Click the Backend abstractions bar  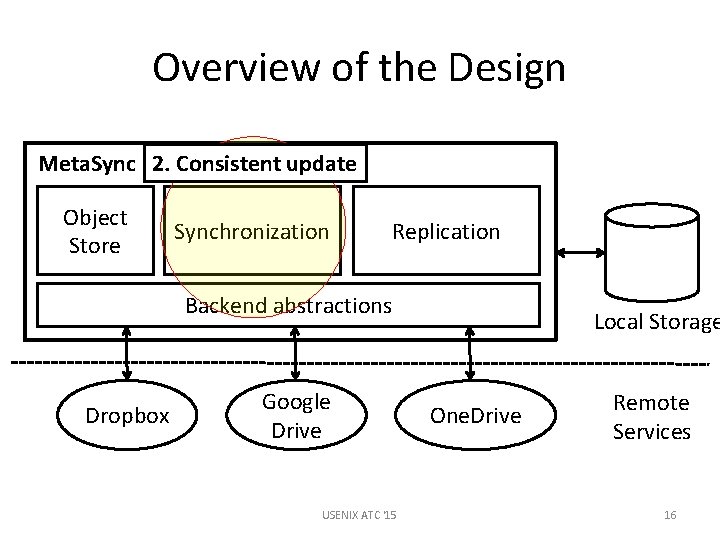click(288, 305)
